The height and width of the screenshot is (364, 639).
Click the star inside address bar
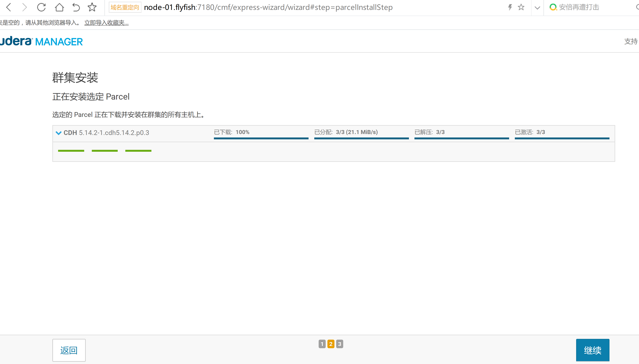521,7
